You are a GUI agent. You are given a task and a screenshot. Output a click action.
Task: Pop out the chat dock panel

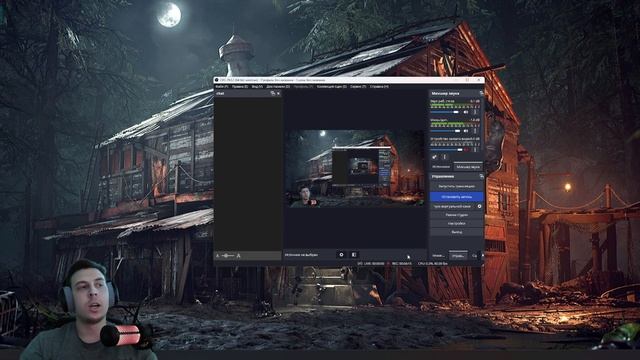(x=273, y=93)
